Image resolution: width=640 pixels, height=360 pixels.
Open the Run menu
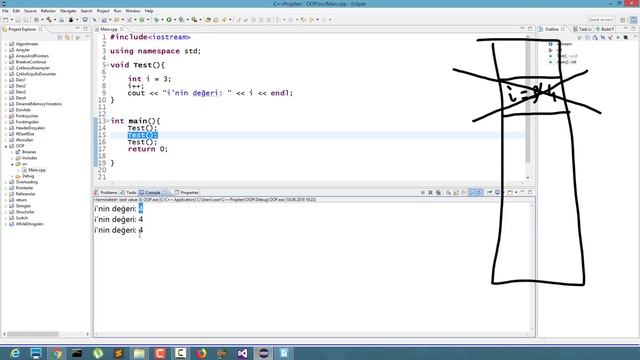tap(118, 11)
